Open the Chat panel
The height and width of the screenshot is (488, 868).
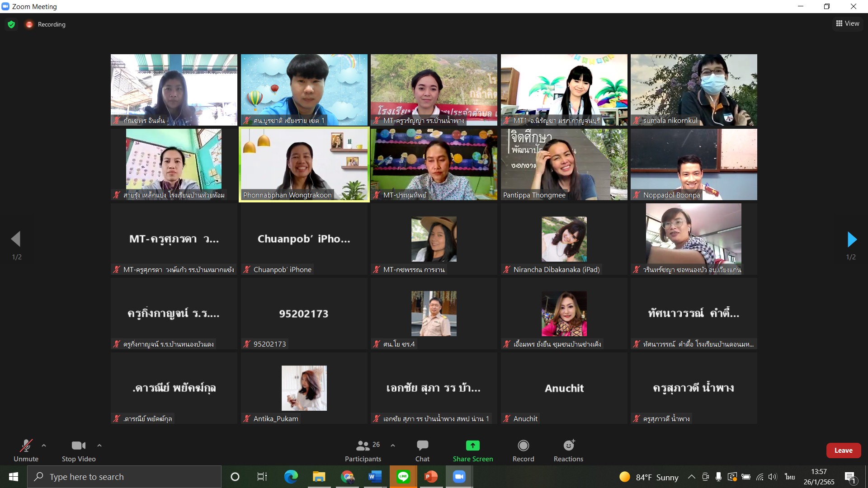pos(422,450)
